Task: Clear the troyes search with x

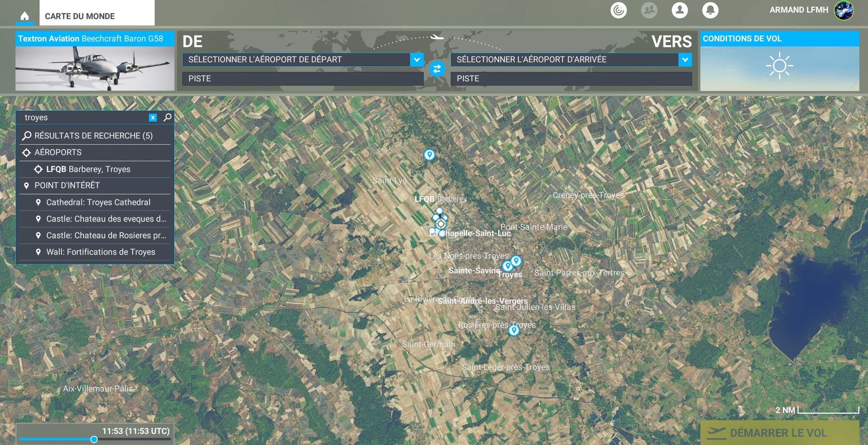Action: (153, 118)
